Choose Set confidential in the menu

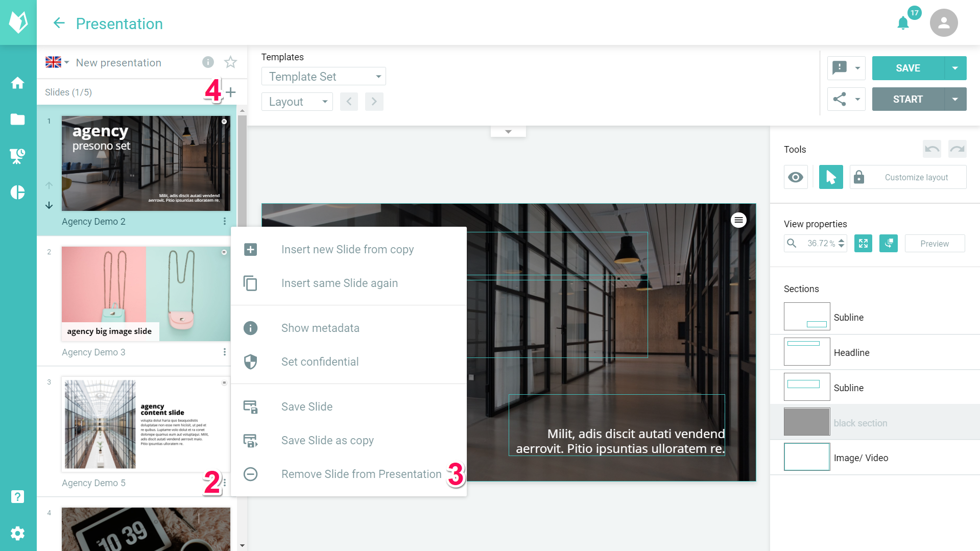[x=320, y=362]
